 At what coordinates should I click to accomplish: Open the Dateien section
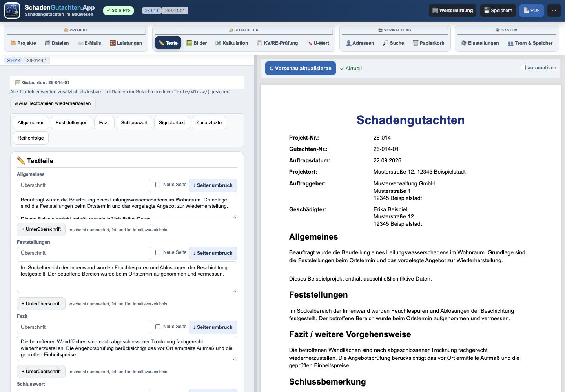[56, 43]
